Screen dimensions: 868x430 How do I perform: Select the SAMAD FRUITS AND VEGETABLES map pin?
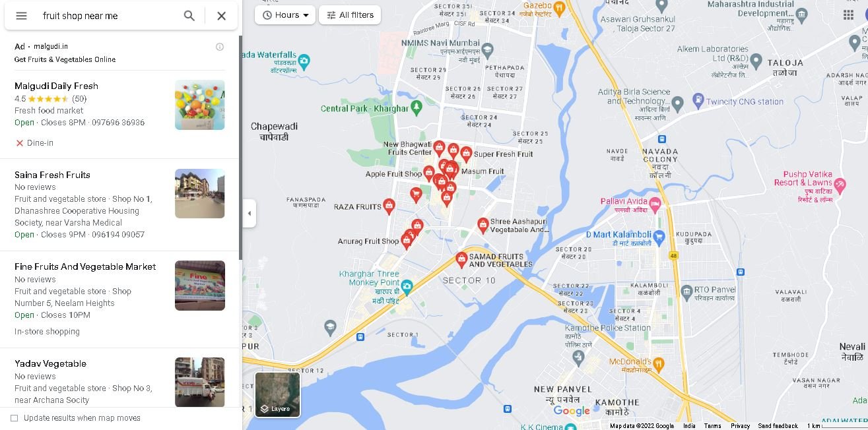click(x=461, y=259)
